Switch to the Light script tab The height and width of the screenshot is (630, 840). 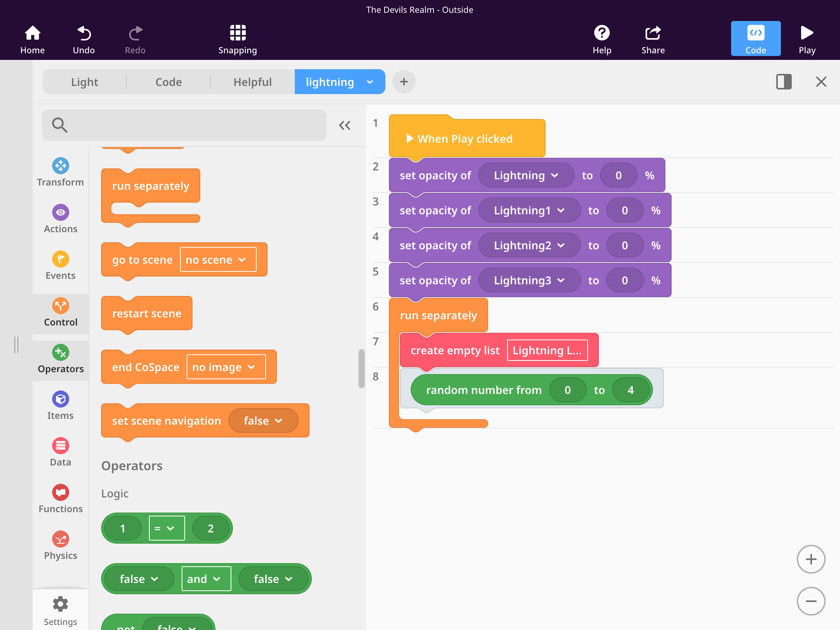tap(84, 82)
